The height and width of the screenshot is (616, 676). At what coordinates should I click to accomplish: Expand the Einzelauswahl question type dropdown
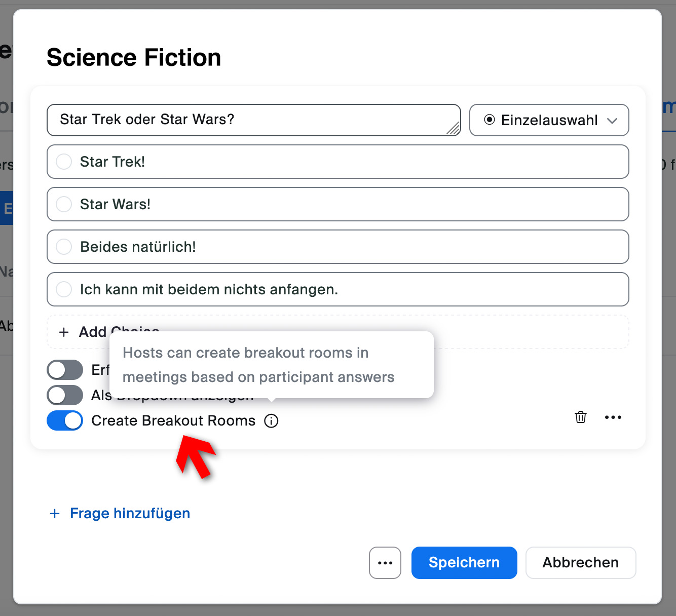549,120
